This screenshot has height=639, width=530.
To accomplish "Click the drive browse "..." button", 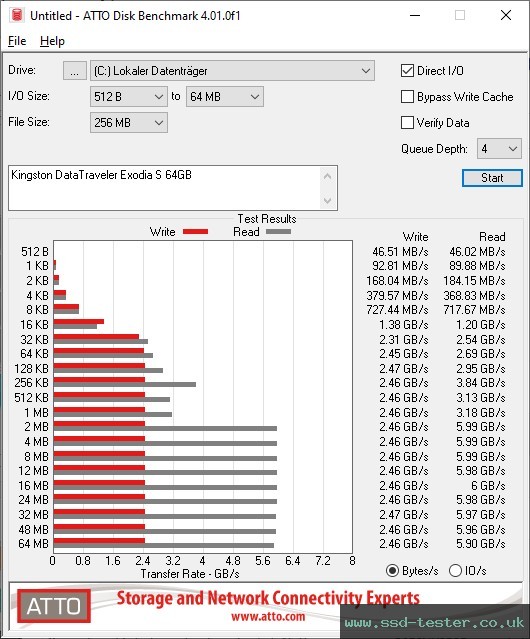I will pos(75,71).
